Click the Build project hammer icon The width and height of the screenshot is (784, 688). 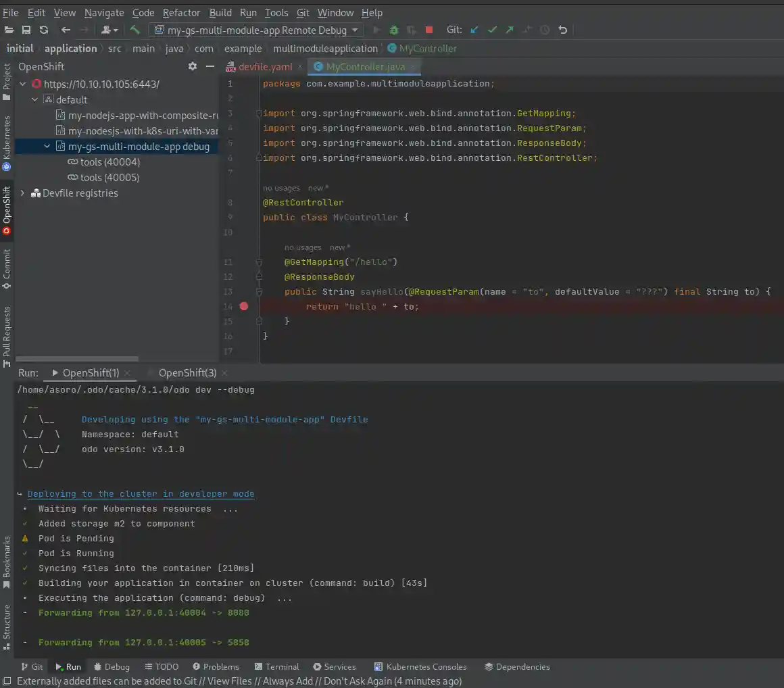pos(135,30)
